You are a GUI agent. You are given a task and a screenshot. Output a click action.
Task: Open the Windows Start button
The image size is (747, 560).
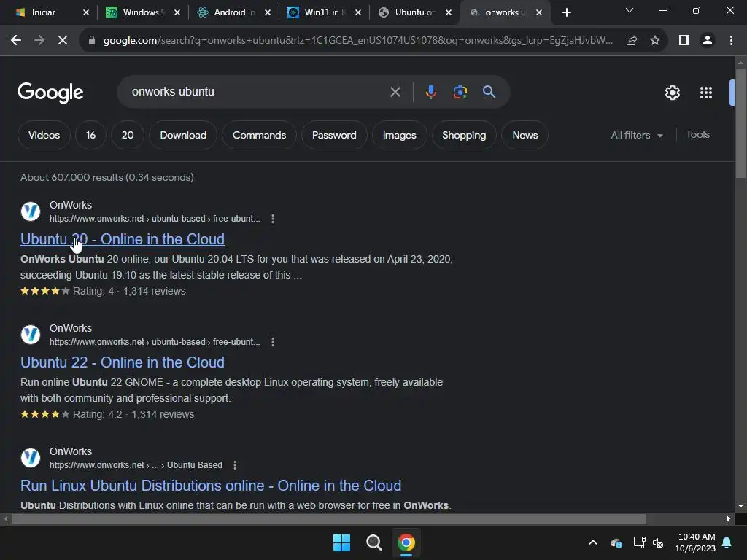[x=341, y=542]
